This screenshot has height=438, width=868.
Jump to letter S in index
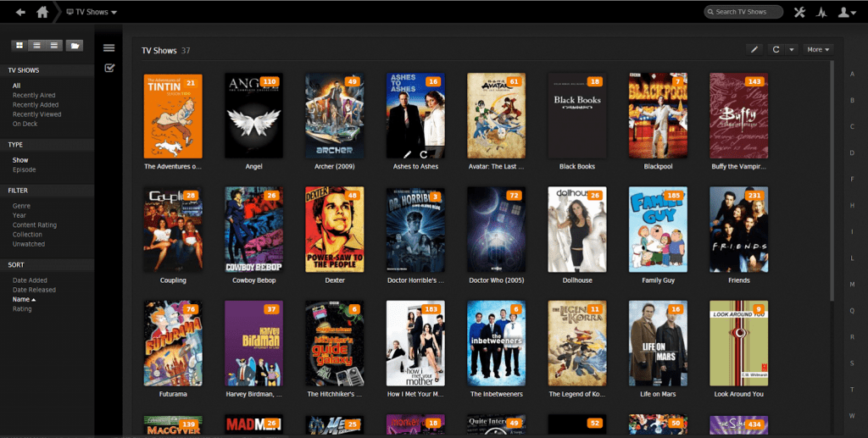click(853, 363)
